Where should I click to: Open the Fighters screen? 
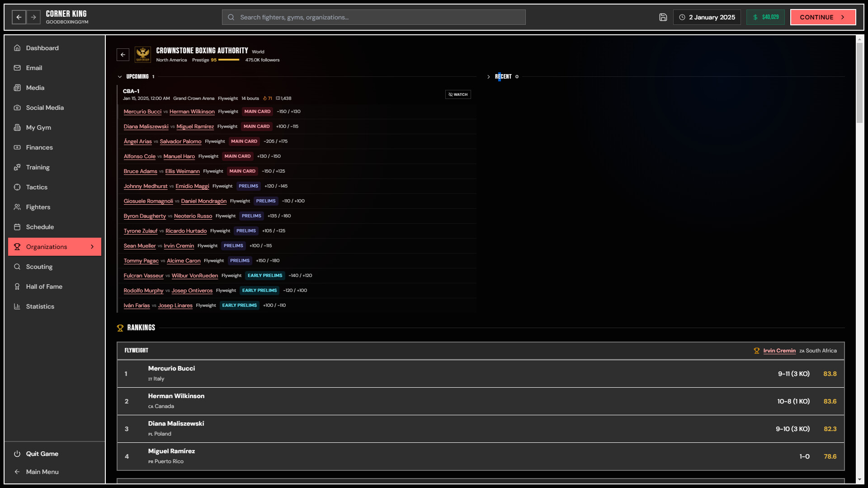coord(38,207)
